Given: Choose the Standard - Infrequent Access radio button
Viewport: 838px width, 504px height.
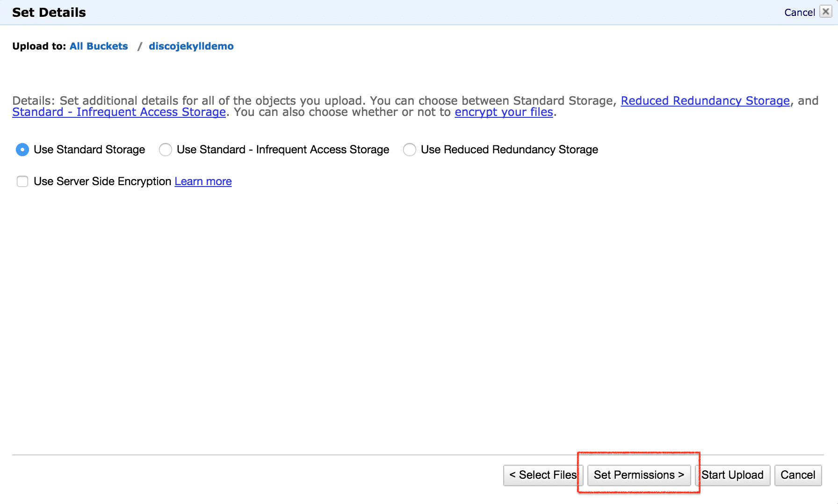Looking at the screenshot, I should tap(166, 150).
